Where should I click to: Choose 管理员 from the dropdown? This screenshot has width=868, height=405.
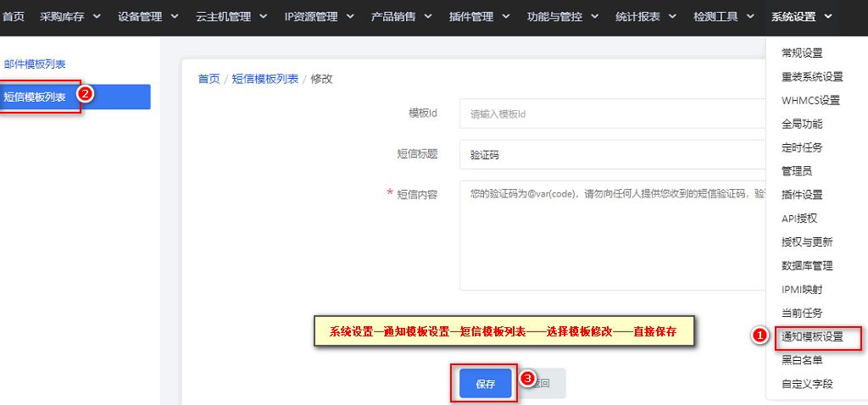pos(797,171)
